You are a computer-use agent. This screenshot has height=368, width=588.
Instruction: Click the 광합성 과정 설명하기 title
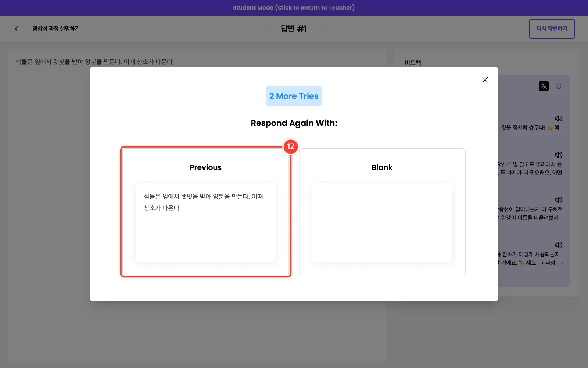point(56,29)
